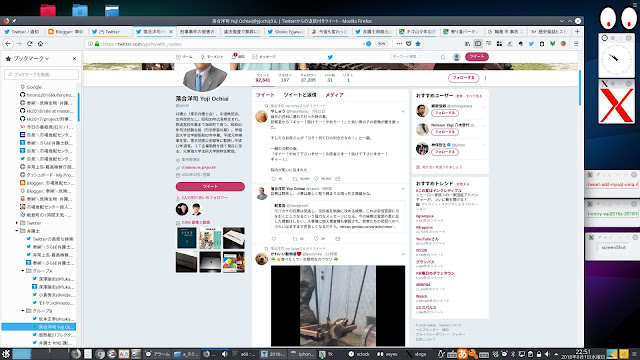Open application launcher at taskbar left
640x360 pixels.
[6, 354]
